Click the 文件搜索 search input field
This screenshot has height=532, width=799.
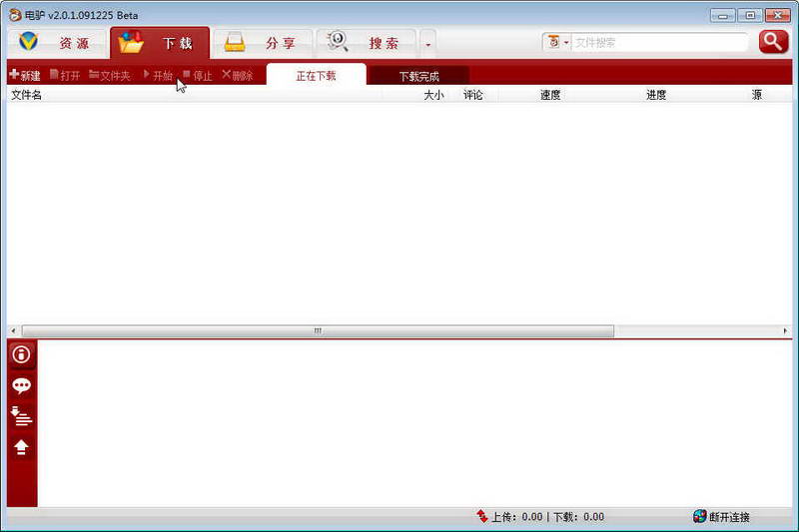pyautogui.click(x=659, y=43)
